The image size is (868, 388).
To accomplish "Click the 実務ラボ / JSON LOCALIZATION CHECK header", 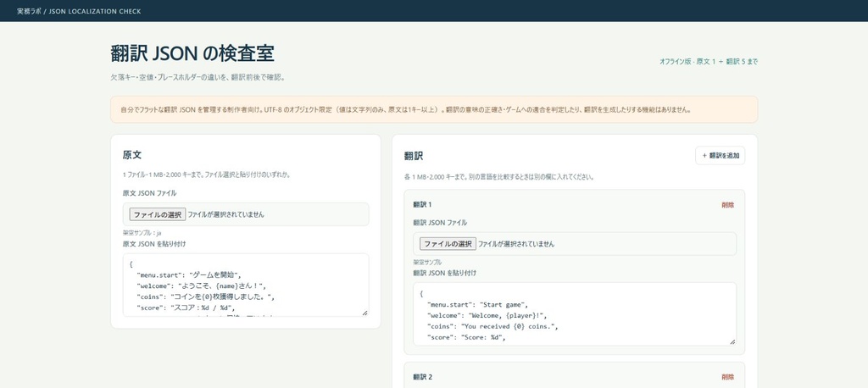I will 79,11.
